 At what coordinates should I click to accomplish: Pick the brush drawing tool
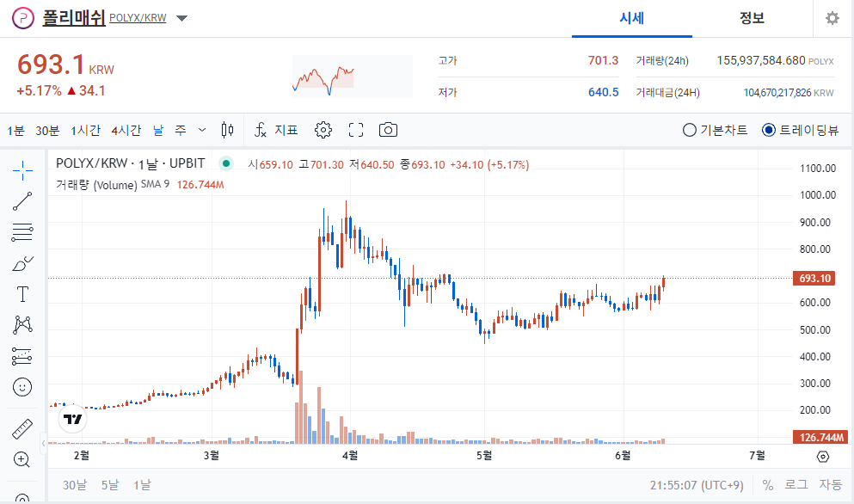tap(22, 263)
